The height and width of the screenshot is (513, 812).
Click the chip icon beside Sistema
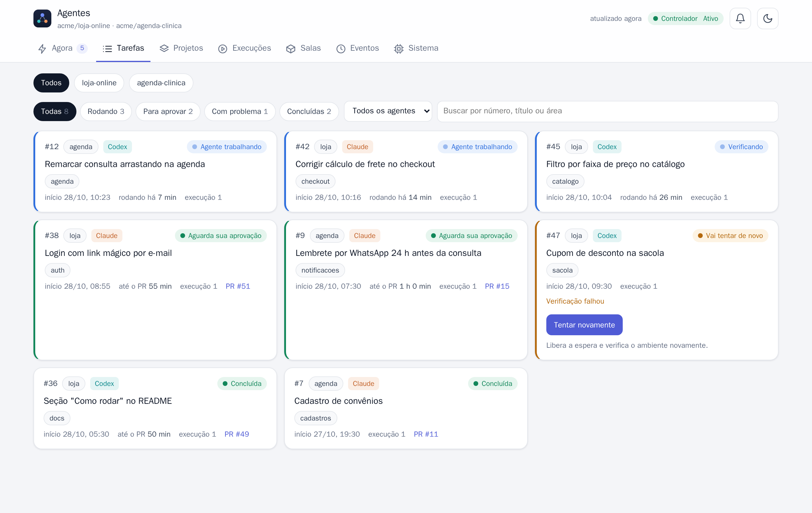pyautogui.click(x=399, y=49)
